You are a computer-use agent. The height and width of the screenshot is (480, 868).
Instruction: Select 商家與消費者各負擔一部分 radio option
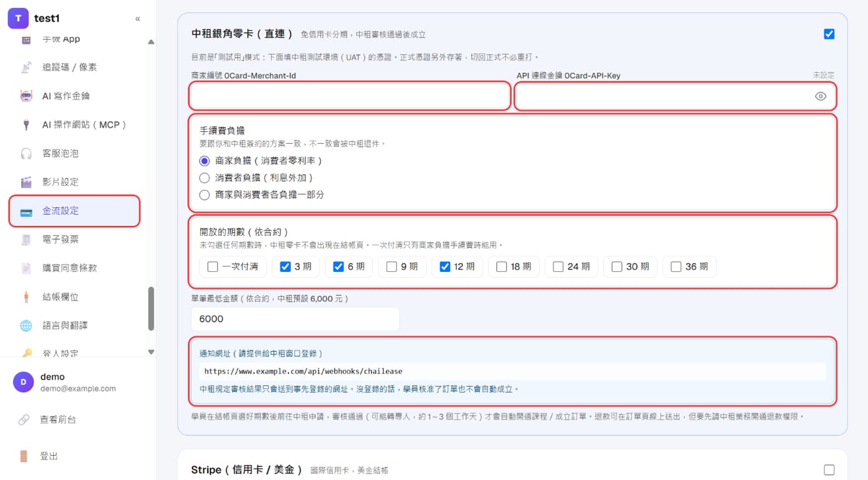pyautogui.click(x=204, y=195)
